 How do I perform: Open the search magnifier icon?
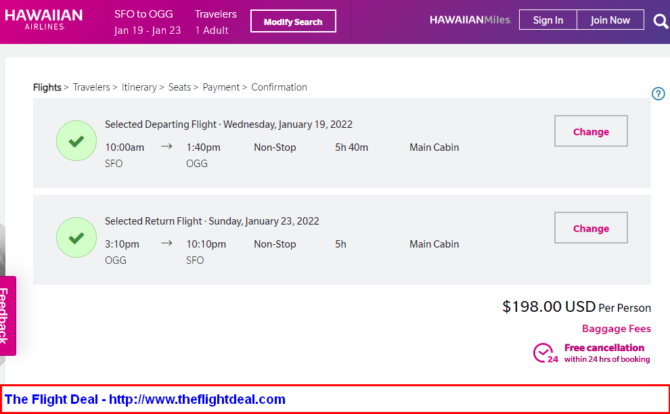[661, 21]
